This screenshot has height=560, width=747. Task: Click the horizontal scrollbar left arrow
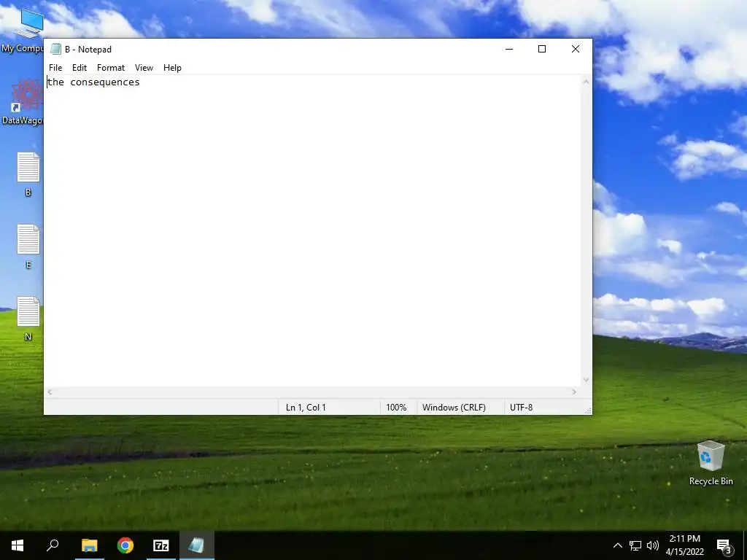coord(50,392)
